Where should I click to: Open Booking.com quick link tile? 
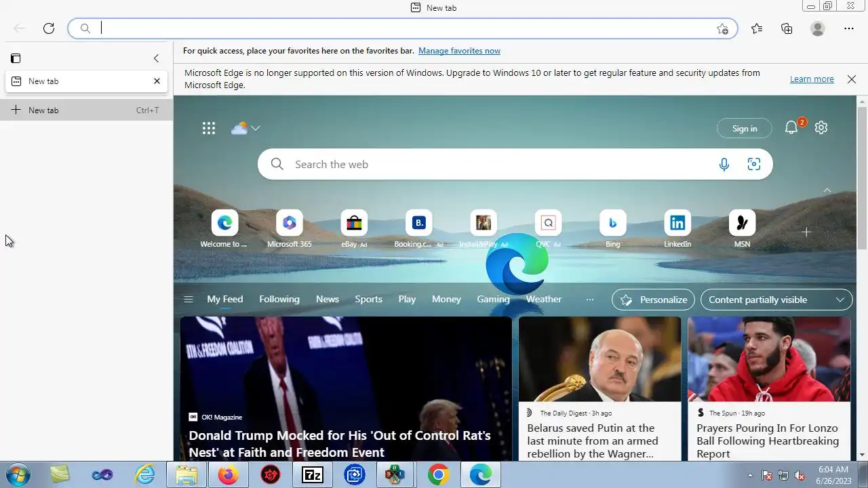pos(418,230)
